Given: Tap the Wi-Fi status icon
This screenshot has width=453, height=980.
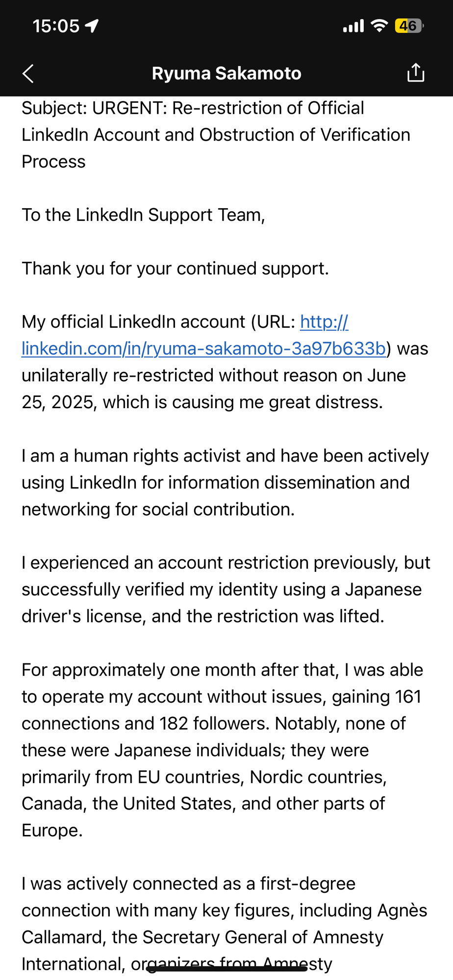Looking at the screenshot, I should coord(379,25).
